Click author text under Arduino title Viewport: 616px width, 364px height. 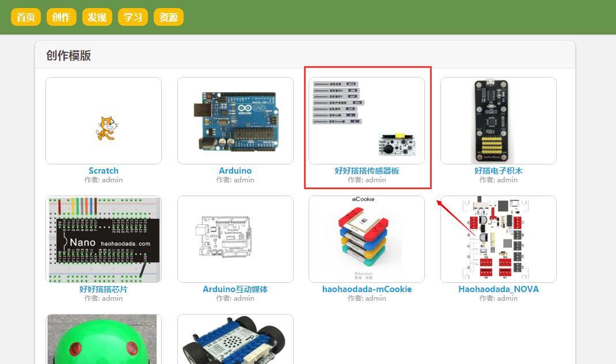pos(235,180)
